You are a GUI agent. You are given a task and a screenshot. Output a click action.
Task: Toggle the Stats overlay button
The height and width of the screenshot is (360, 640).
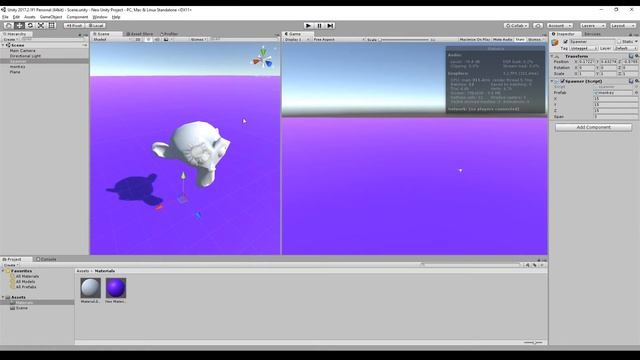[x=520, y=40]
